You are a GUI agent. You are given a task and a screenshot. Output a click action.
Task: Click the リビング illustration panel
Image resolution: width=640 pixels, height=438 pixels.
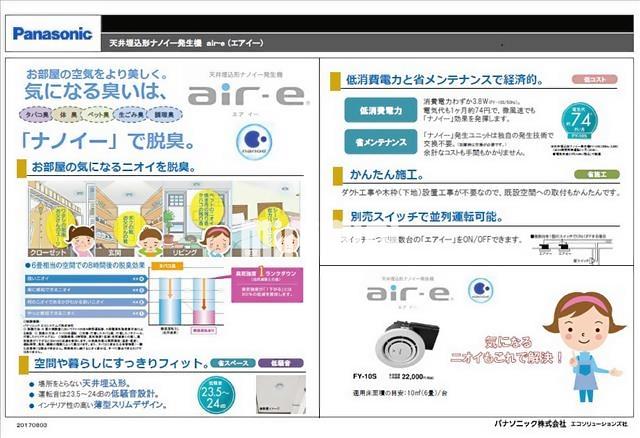(198, 219)
